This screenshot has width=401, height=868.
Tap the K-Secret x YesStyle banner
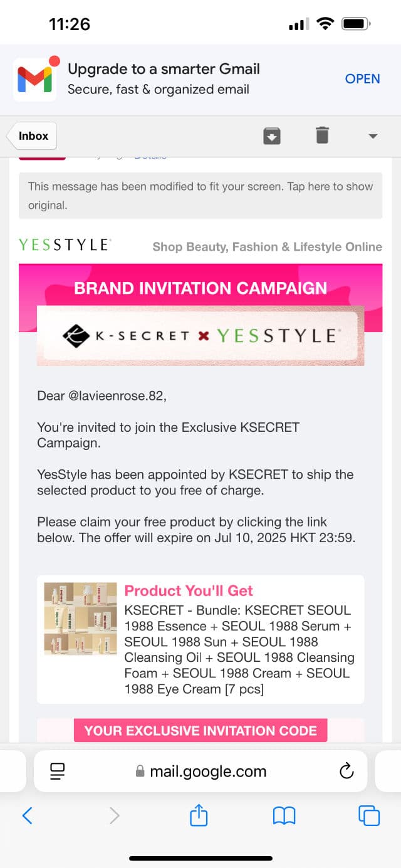click(200, 336)
